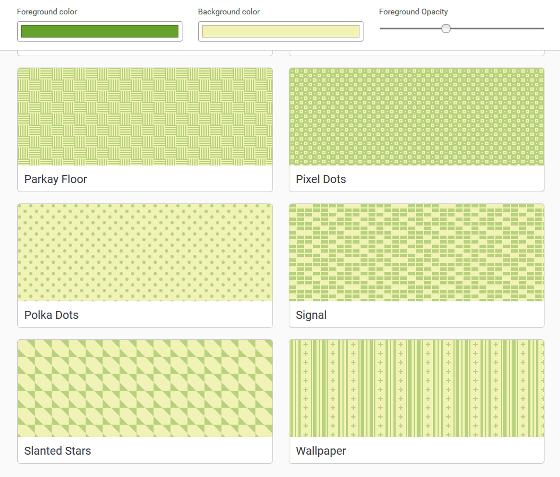Click the Background color label

click(x=229, y=12)
